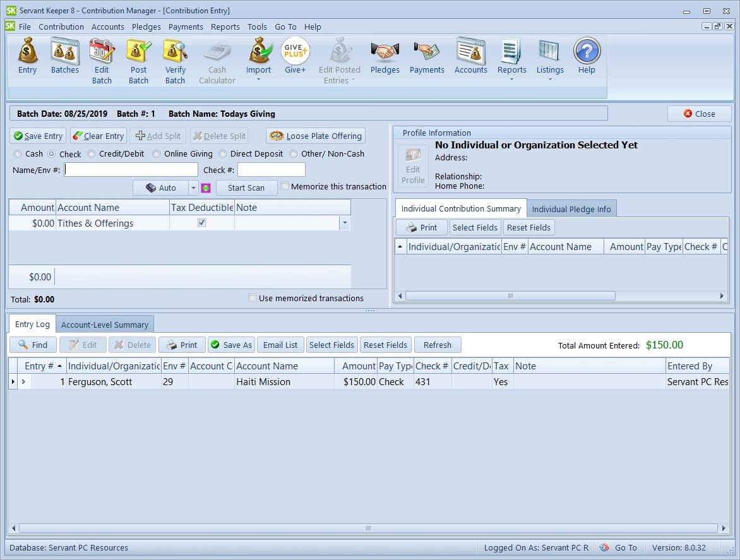Open the Pledges toolbar icon
Image resolution: width=740 pixels, height=560 pixels.
(385, 57)
